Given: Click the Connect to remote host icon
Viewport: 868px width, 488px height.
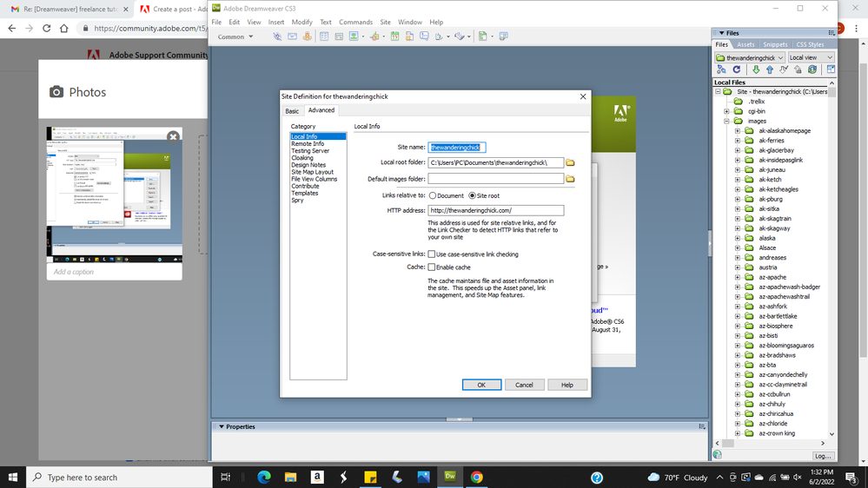Looking at the screenshot, I should 721,69.
